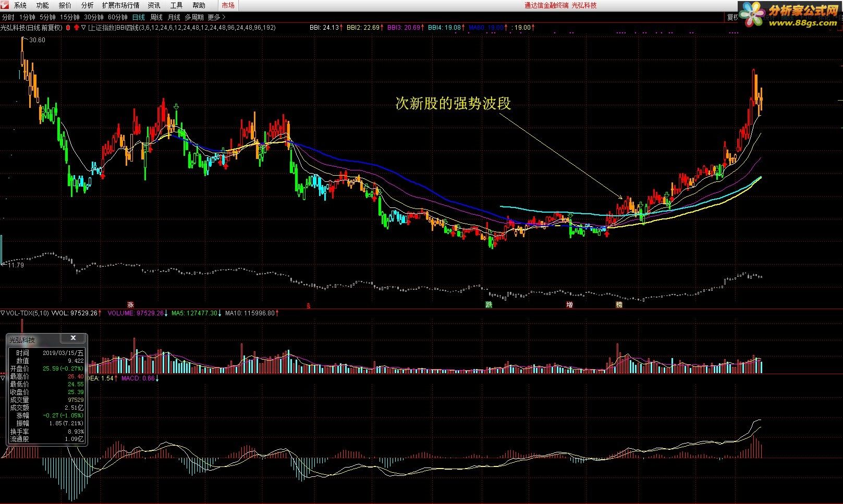Click the 市场 button
This screenshot has height=504, width=843.
(228, 5)
